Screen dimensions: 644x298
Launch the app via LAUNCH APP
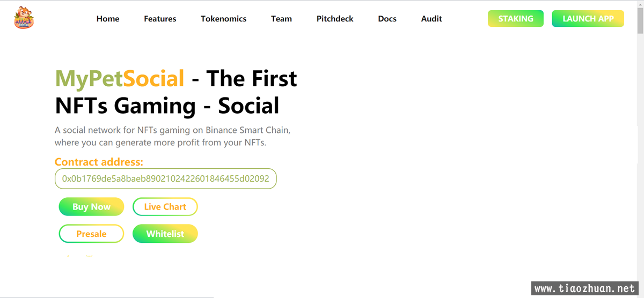[588, 19]
